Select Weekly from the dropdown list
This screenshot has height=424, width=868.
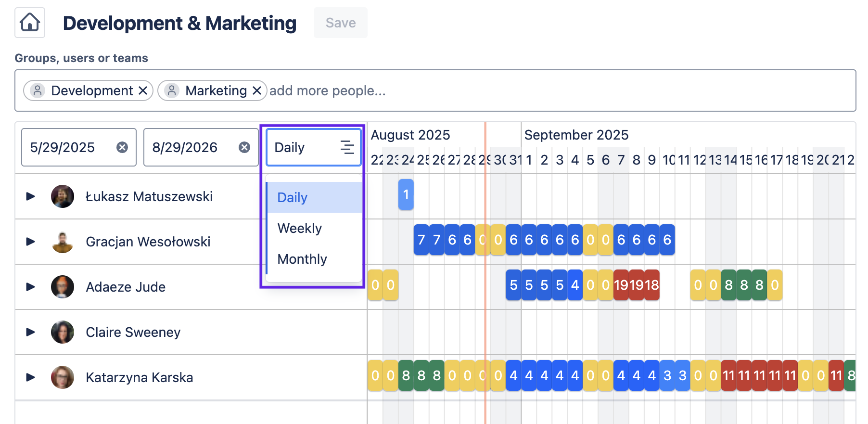pyautogui.click(x=300, y=228)
